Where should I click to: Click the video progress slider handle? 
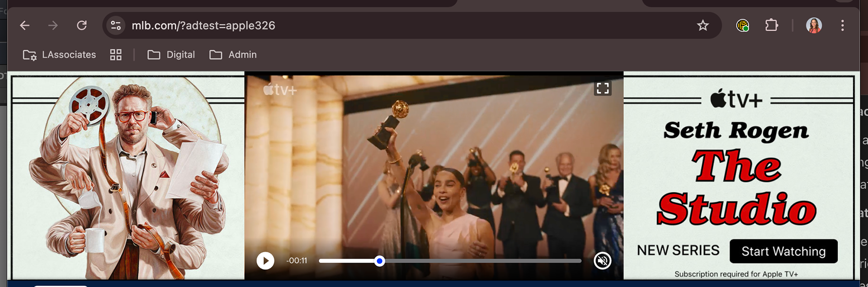pyautogui.click(x=380, y=261)
